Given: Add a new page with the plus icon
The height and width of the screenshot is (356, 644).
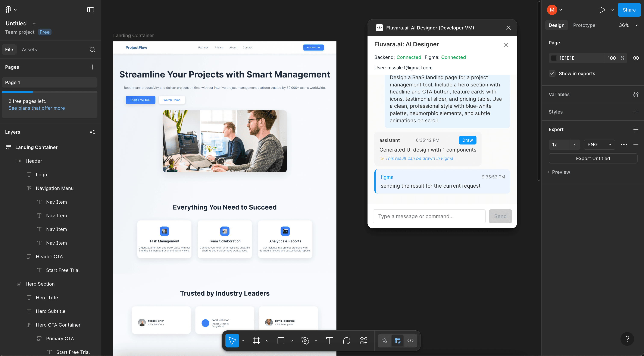Looking at the screenshot, I should click(x=92, y=67).
